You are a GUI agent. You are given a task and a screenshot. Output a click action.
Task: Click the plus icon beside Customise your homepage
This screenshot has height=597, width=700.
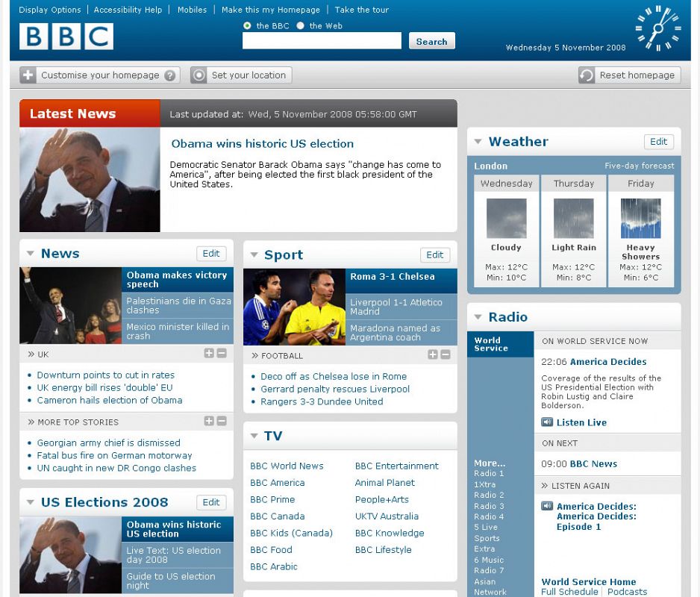point(28,75)
